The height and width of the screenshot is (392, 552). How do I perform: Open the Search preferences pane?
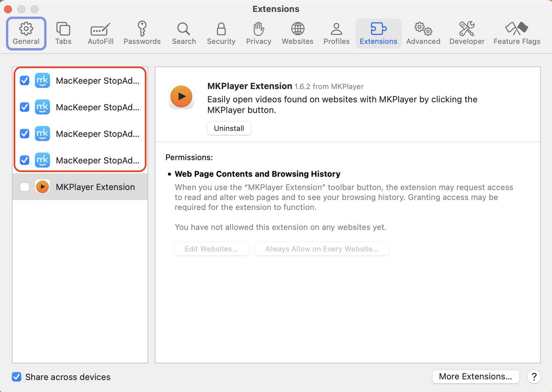184,34
